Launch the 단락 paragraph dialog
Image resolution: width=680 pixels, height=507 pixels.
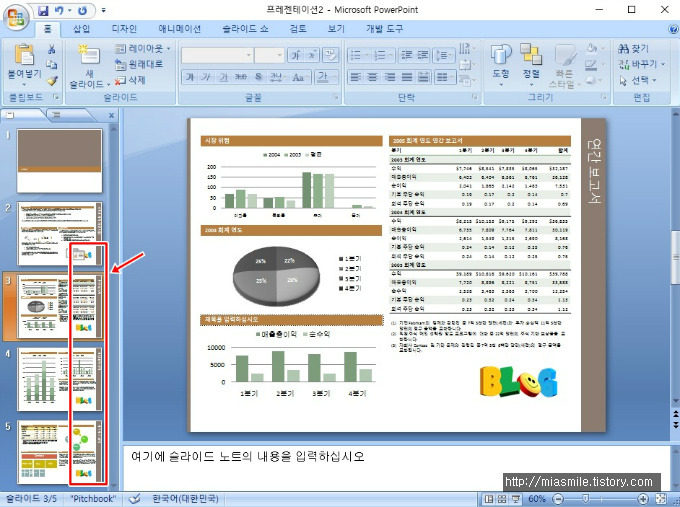pos(474,97)
